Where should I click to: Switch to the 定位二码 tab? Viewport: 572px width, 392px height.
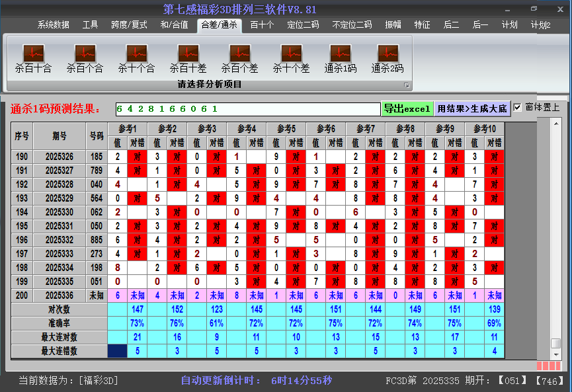pos(303,25)
